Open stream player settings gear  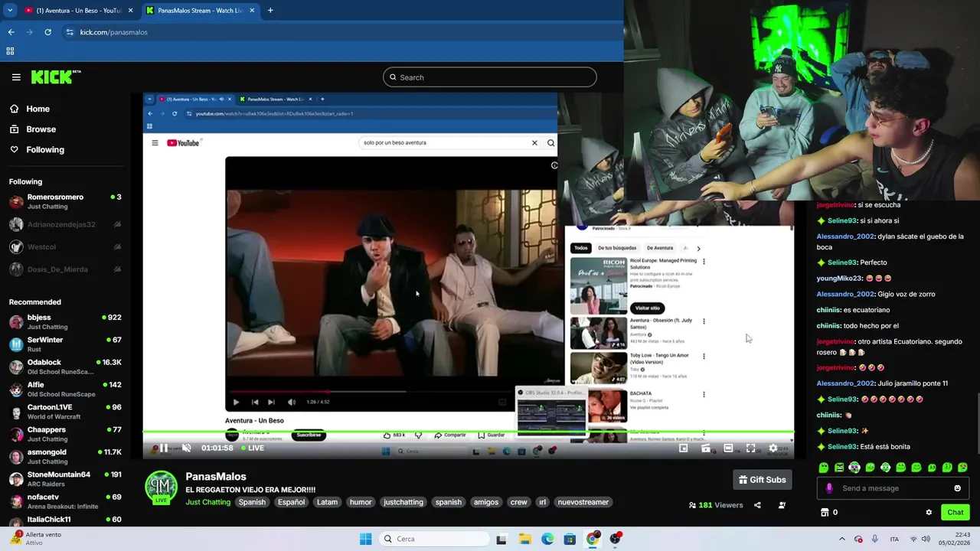click(x=773, y=448)
